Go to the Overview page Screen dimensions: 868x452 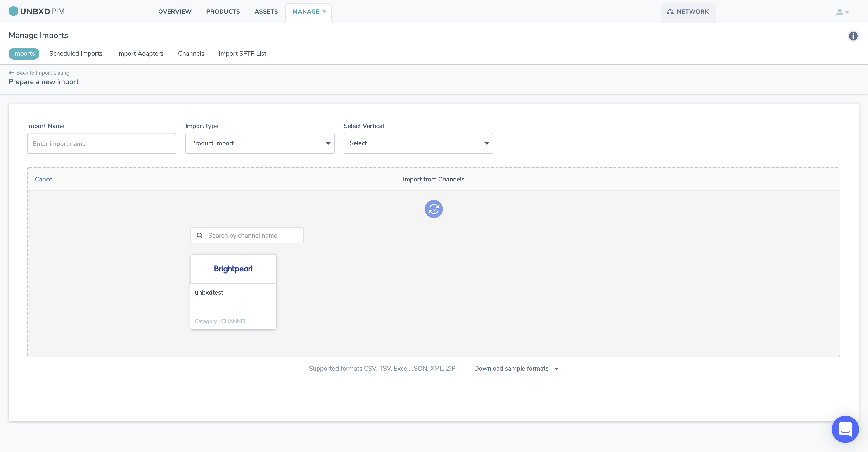click(x=175, y=12)
